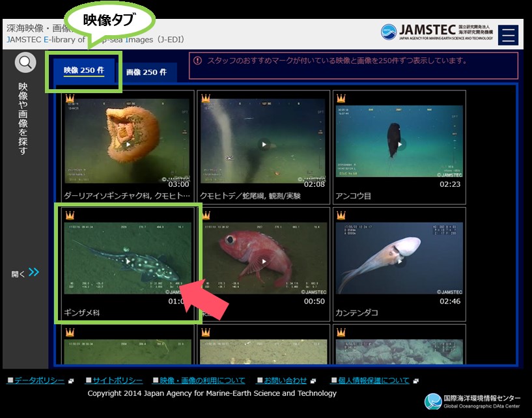Click the 02:23 duration label
This screenshot has width=532, height=418.
point(450,184)
